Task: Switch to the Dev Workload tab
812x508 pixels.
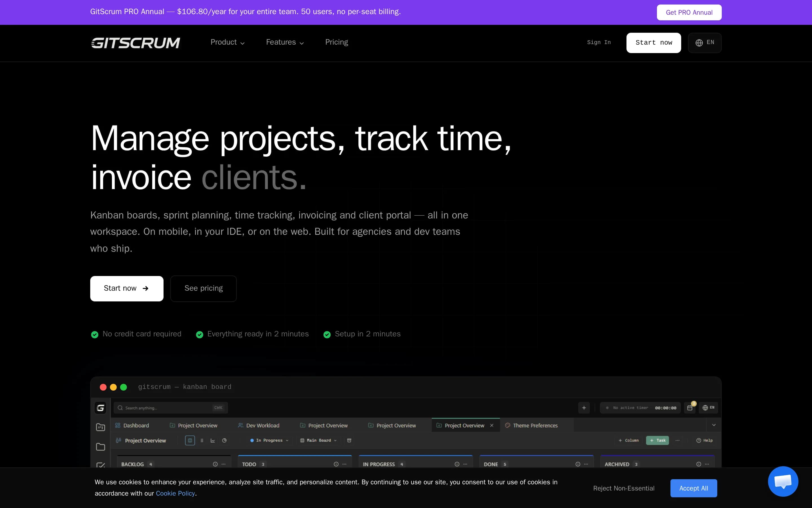Action: click(258, 425)
